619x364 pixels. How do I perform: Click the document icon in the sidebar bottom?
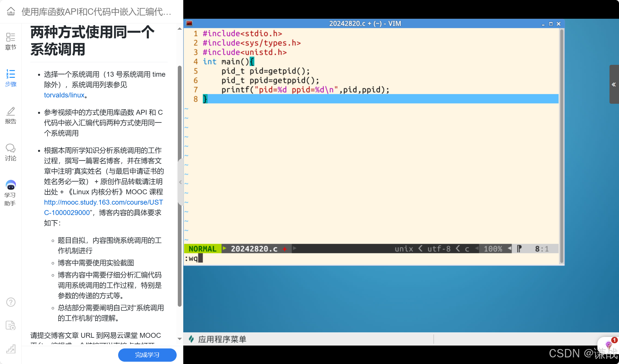click(11, 325)
